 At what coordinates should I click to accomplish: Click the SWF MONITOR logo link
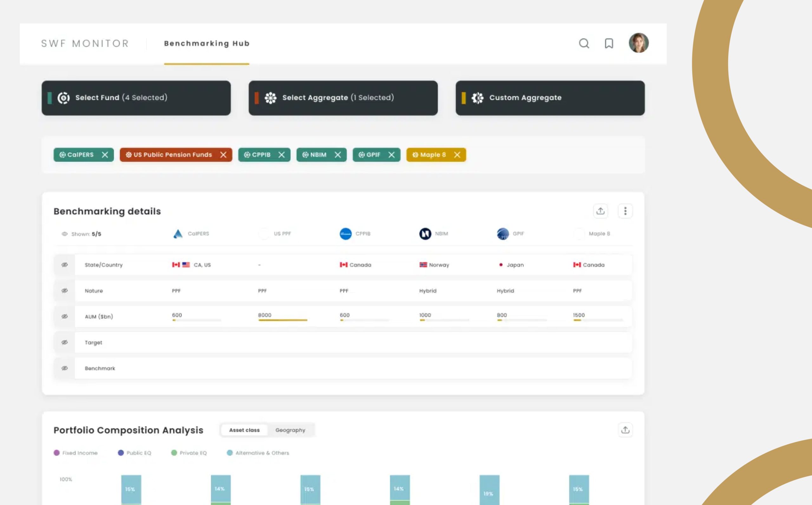[85, 43]
